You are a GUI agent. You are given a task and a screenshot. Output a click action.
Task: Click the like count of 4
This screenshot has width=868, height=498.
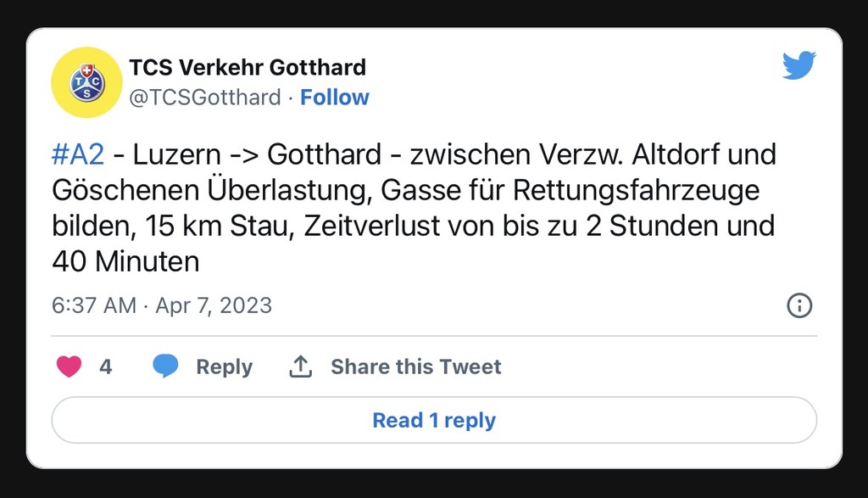pyautogui.click(x=106, y=367)
